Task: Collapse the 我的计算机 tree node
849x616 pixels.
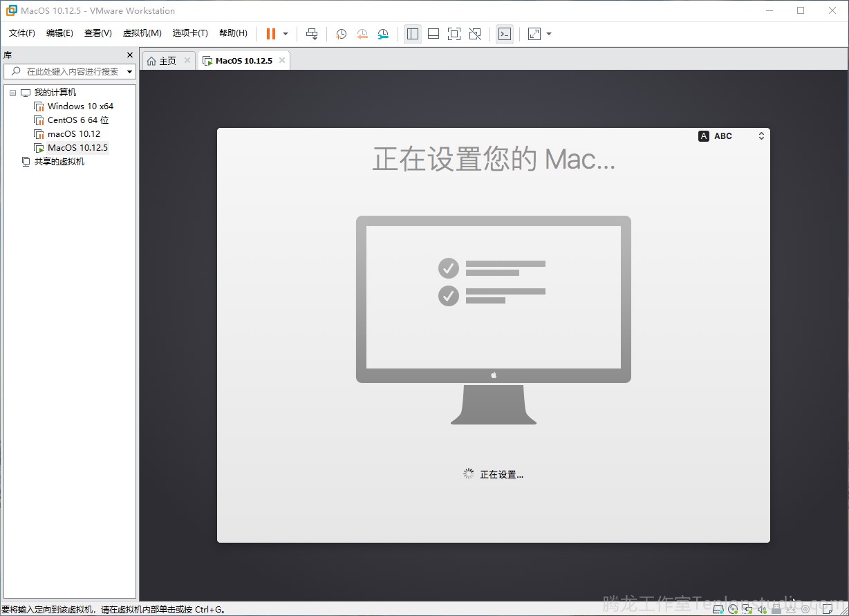Action: [12, 93]
